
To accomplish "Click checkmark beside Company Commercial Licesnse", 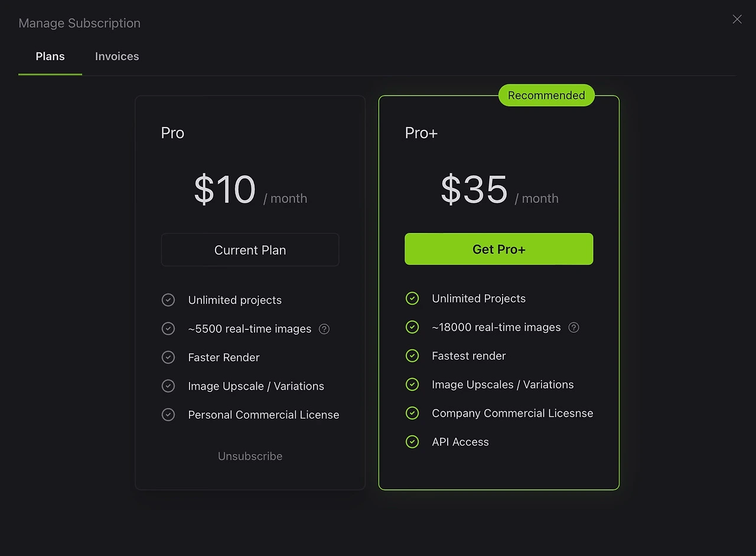I will [x=412, y=413].
